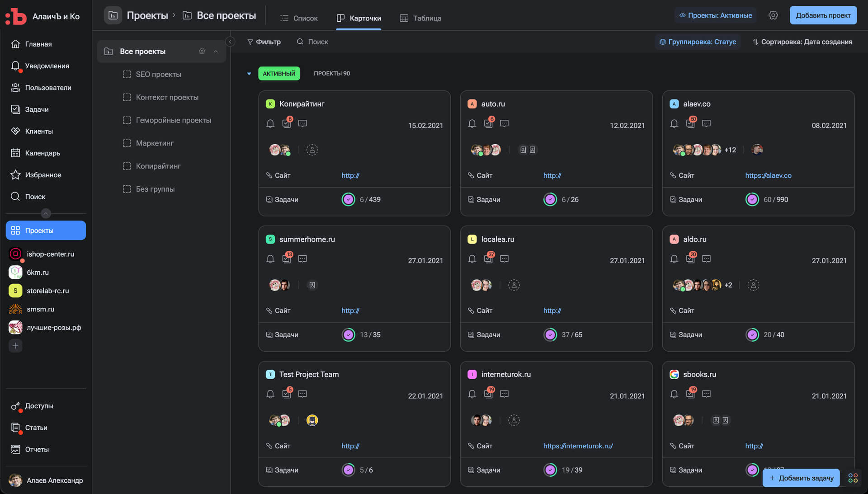
Task: Click the purple status circle on summerhome.ru card
Action: coord(348,334)
